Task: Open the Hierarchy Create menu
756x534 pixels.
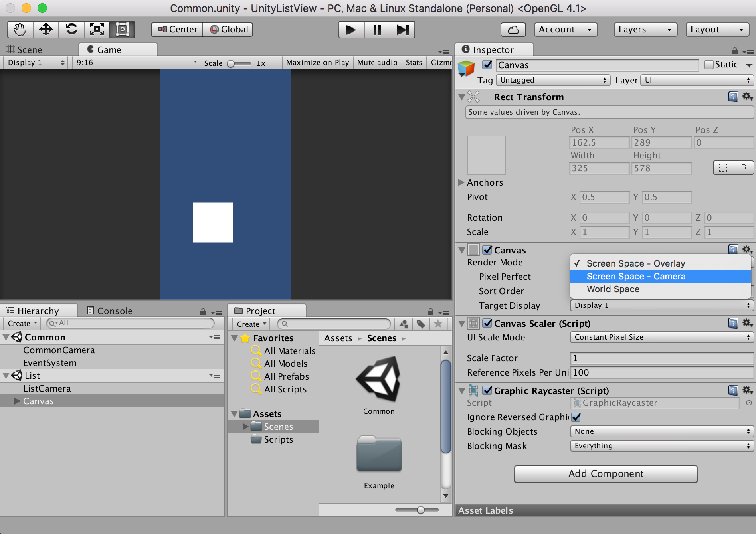Action: (x=22, y=323)
